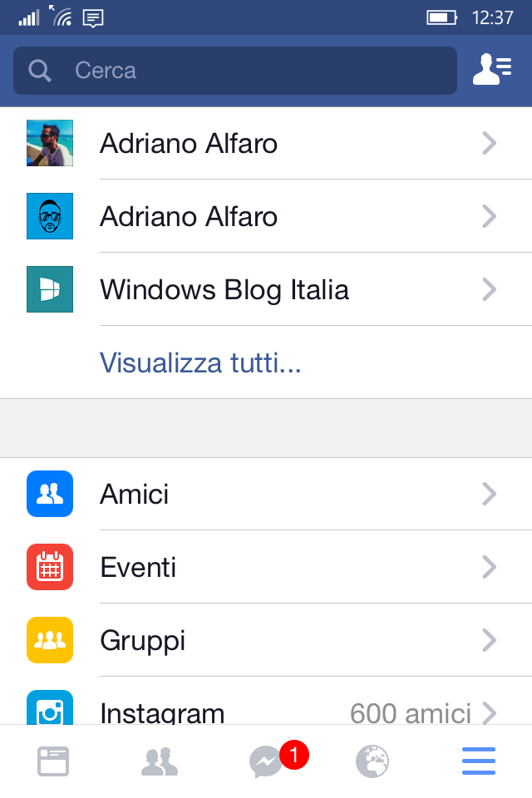The height and width of the screenshot is (798, 532).
Task: Switch to the News Feed tab
Action: [x=53, y=762]
